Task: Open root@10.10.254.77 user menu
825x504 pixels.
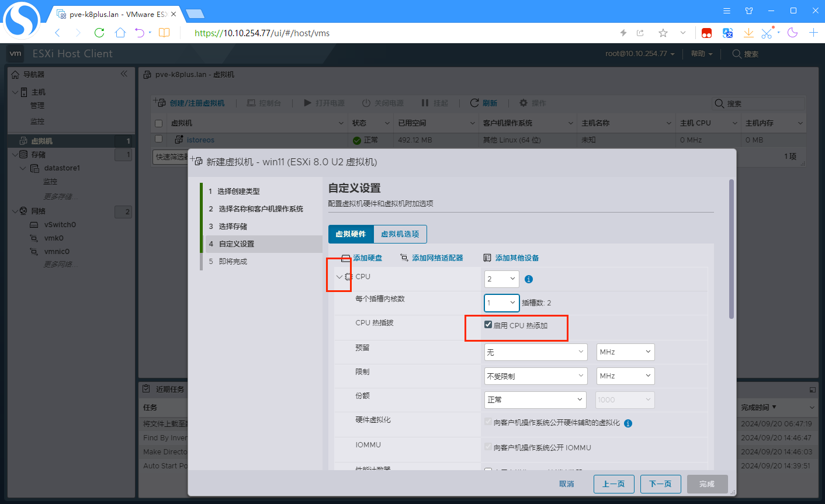Action: coord(640,54)
